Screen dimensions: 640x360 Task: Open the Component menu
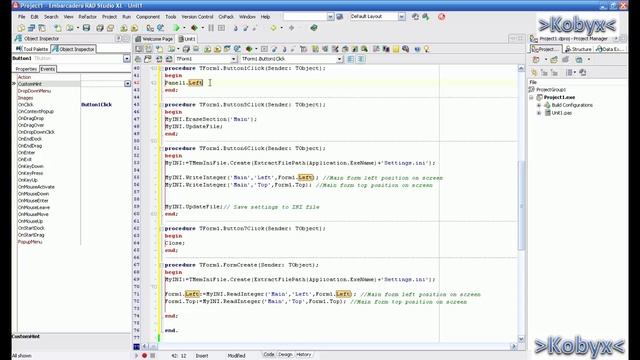tap(148, 17)
